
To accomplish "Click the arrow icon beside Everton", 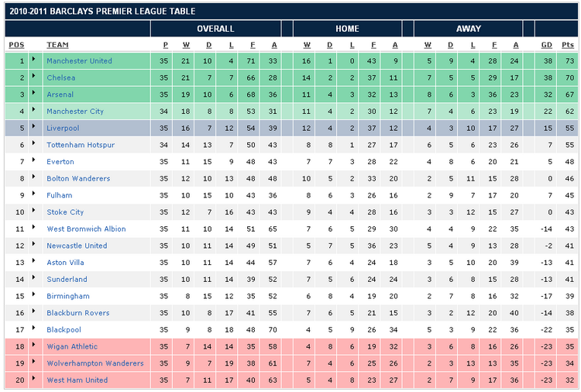I will (x=33, y=161).
